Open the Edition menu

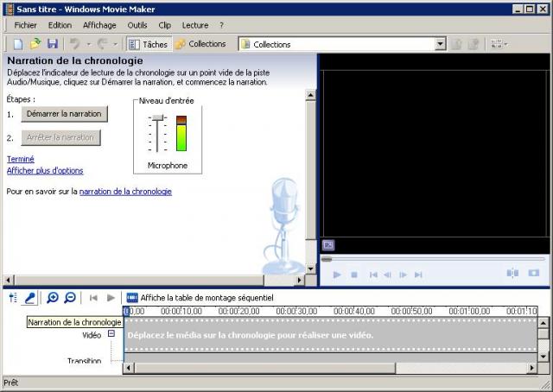[60, 25]
